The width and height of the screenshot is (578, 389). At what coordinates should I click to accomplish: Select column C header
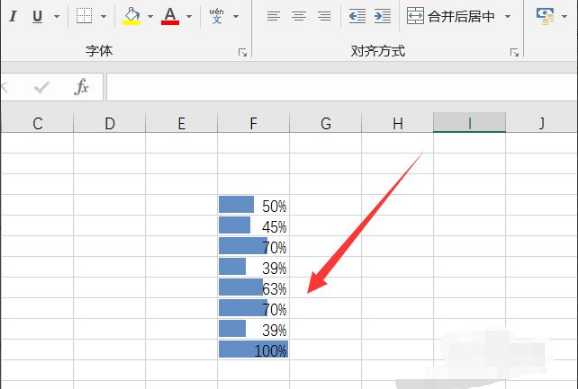click(37, 123)
